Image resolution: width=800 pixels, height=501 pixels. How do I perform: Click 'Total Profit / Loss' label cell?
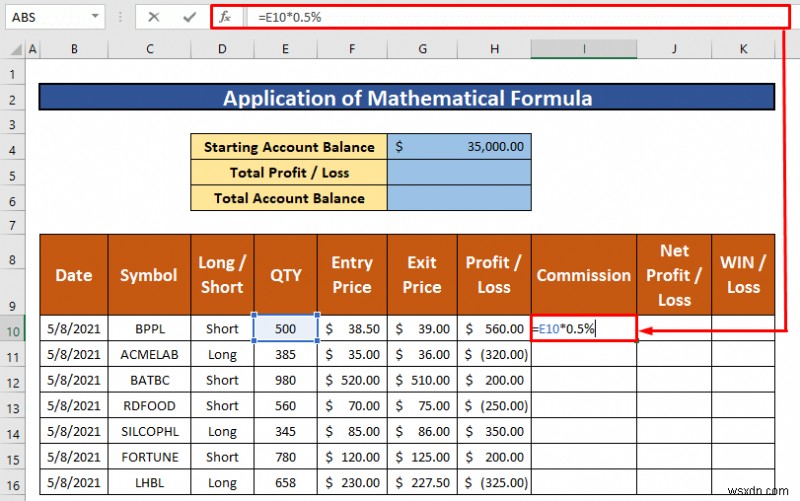coord(289,172)
